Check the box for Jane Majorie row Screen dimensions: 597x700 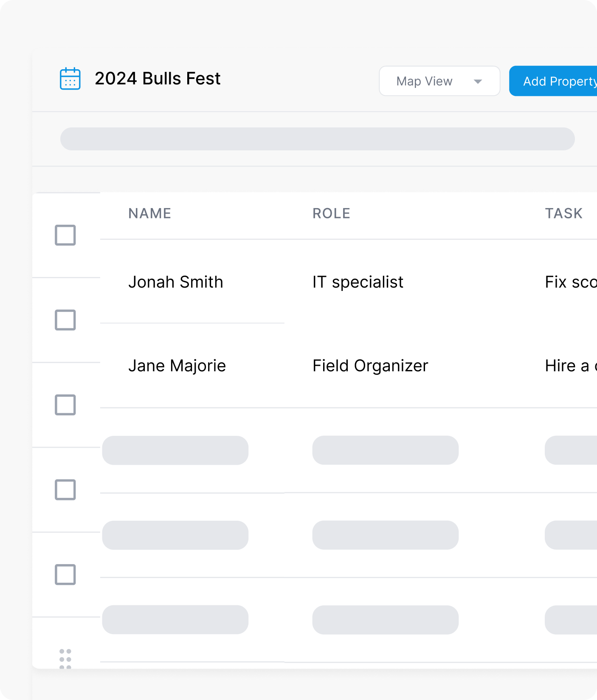click(65, 405)
